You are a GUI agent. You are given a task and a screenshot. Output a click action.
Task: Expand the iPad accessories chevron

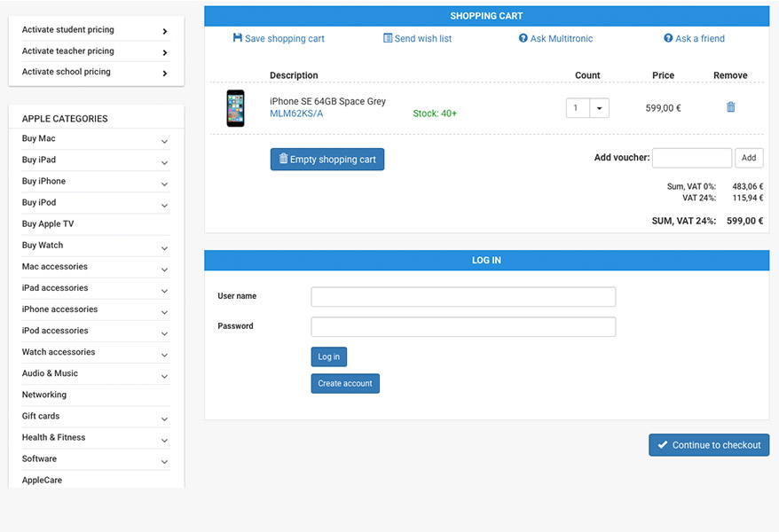(x=164, y=291)
